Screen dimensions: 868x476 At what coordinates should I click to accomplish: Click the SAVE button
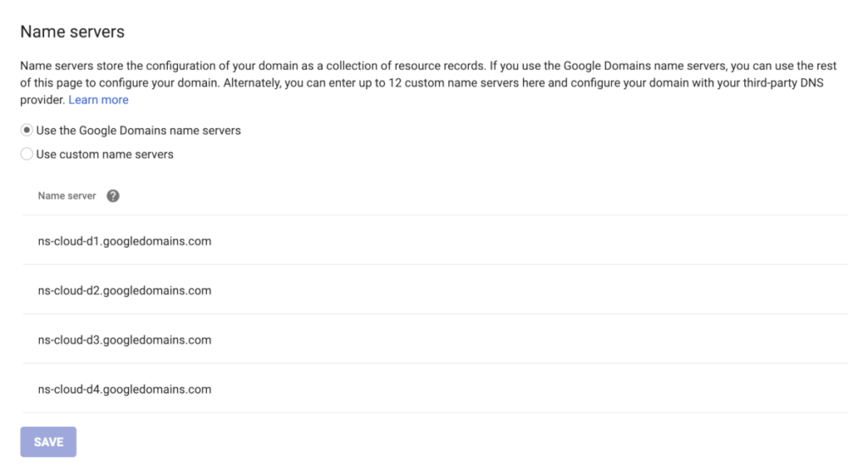click(x=48, y=442)
